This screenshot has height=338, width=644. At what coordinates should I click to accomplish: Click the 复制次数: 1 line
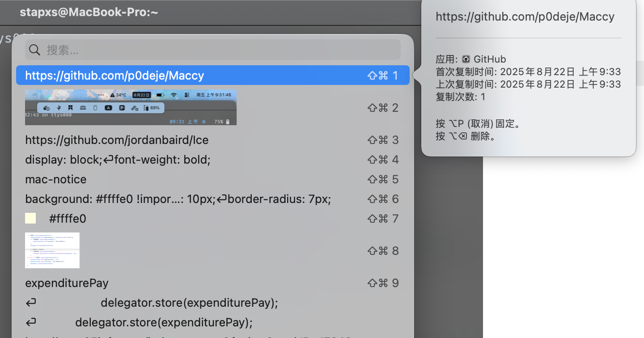[x=461, y=97]
